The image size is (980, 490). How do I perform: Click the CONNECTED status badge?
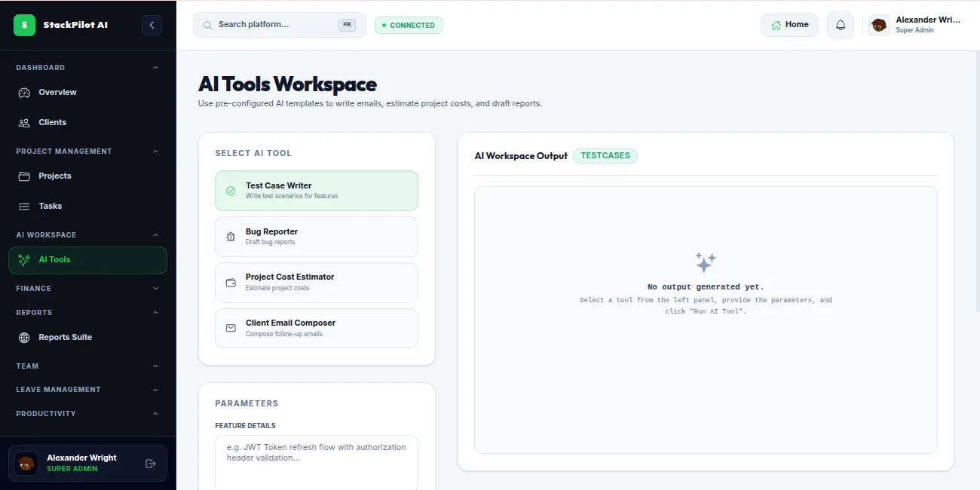(x=409, y=26)
